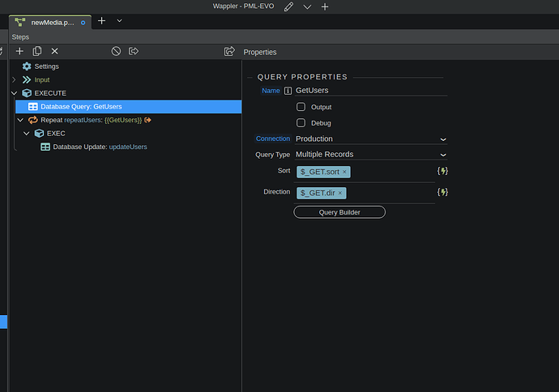Open the Connection dropdown showing Production
The width and height of the screenshot is (559, 392).
coord(371,139)
